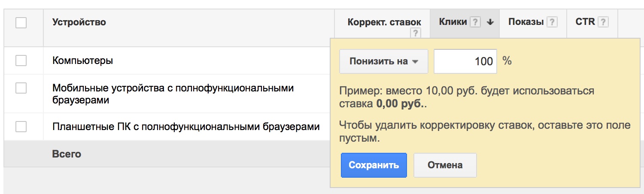Select the Мобильные устройства row checkbox

click(x=21, y=88)
